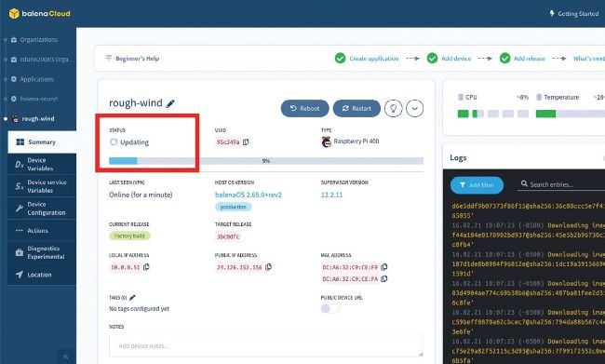Screen dimensions: 605x364
Task: Click the lightbulb identify device icon
Action: pos(393,109)
